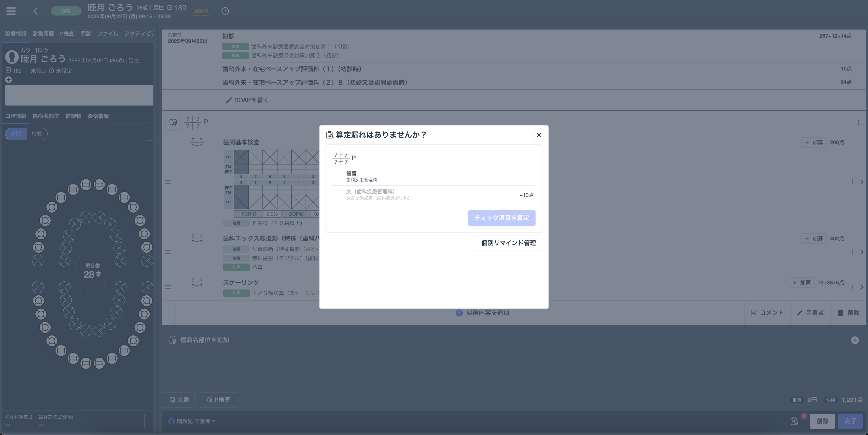Click the trash 削除 in the treatment row

848,313
